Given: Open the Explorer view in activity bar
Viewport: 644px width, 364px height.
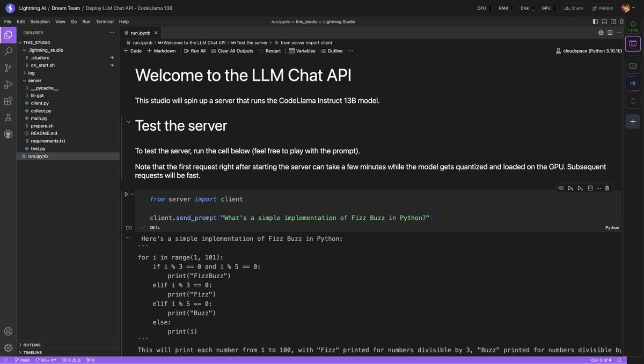Looking at the screenshot, I should pyautogui.click(x=8, y=35).
